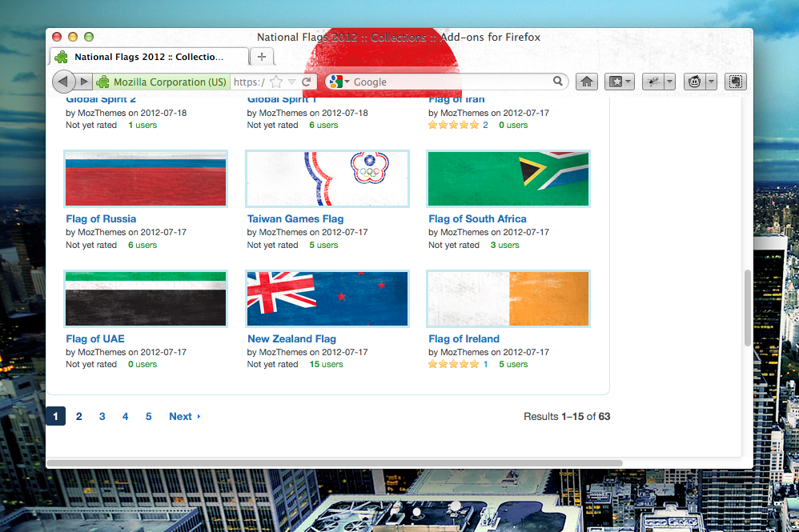Screen dimensions: 799x532
Task: Open the Flag of South Africa link
Action: (477, 219)
